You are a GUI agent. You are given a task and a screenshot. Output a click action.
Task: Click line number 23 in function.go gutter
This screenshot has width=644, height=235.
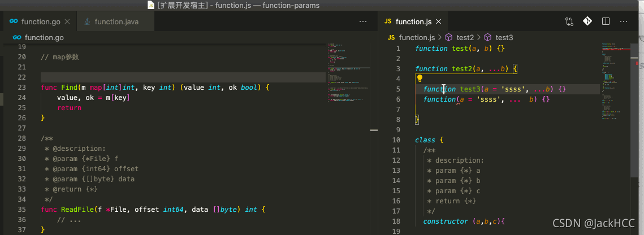tap(21, 88)
